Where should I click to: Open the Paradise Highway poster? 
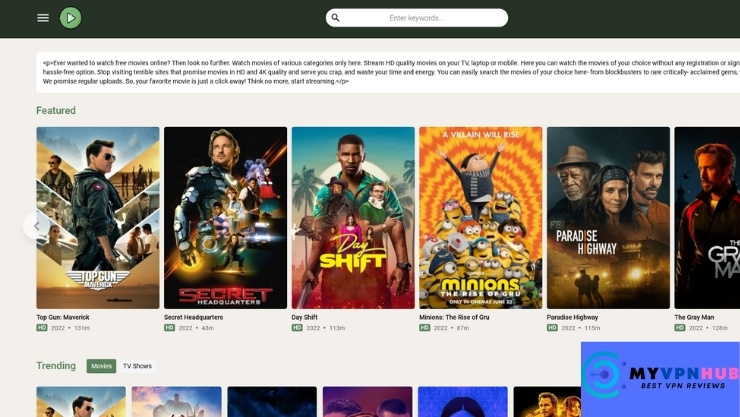pyautogui.click(x=608, y=217)
